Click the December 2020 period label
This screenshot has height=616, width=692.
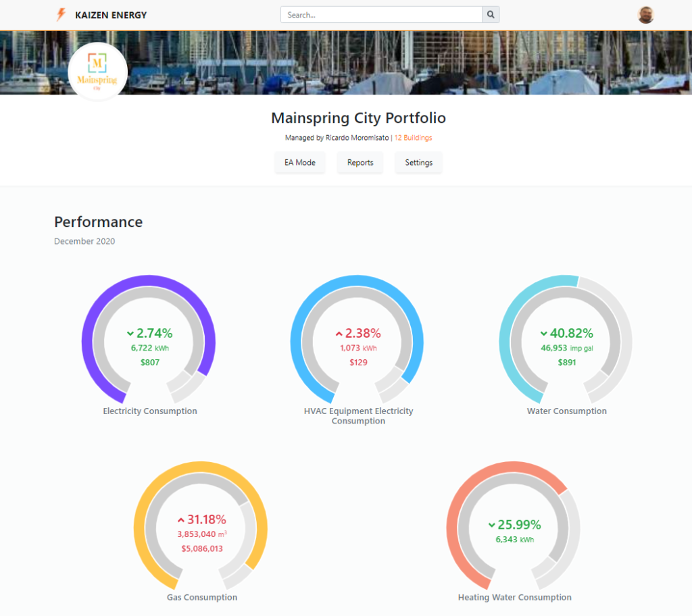84,240
